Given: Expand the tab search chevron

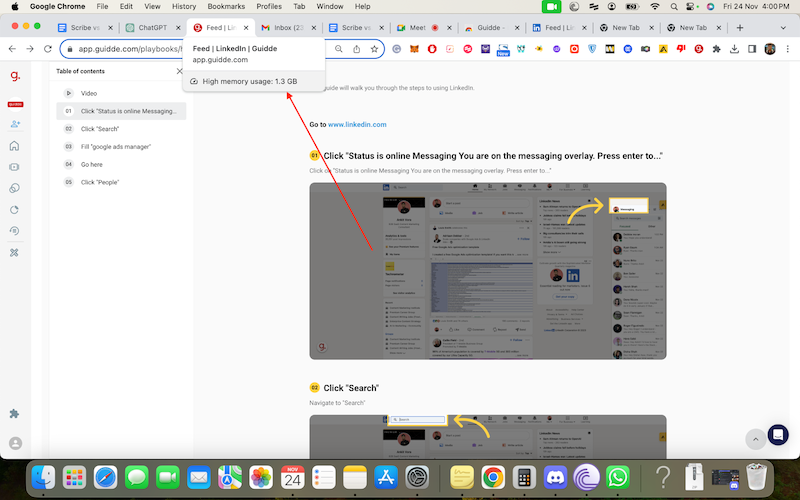Looking at the screenshot, I should click(x=783, y=28).
